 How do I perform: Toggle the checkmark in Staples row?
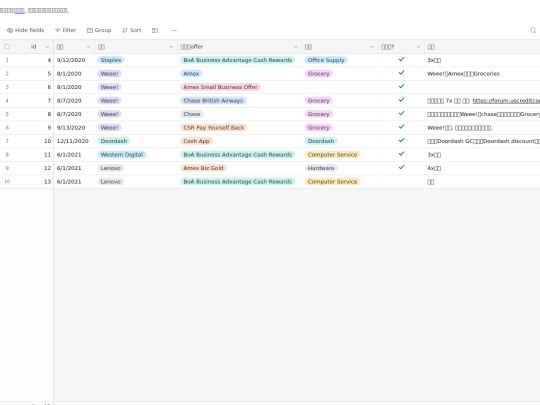click(x=401, y=59)
